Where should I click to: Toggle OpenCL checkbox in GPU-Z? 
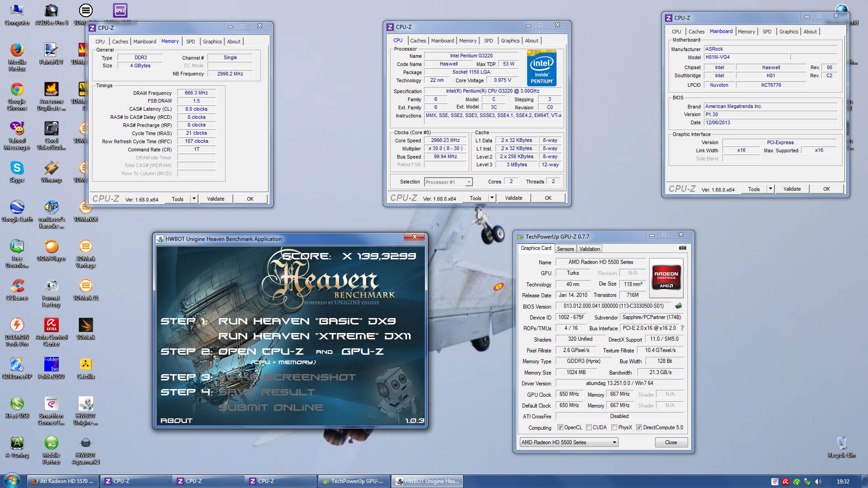(x=560, y=427)
